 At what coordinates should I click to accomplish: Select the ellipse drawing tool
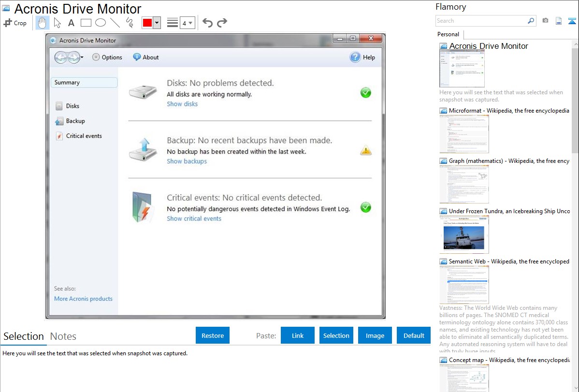[101, 23]
